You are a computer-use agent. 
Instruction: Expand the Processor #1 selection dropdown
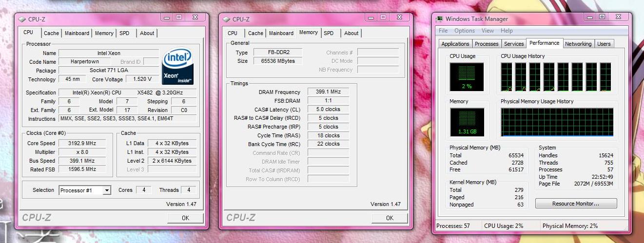pos(106,190)
